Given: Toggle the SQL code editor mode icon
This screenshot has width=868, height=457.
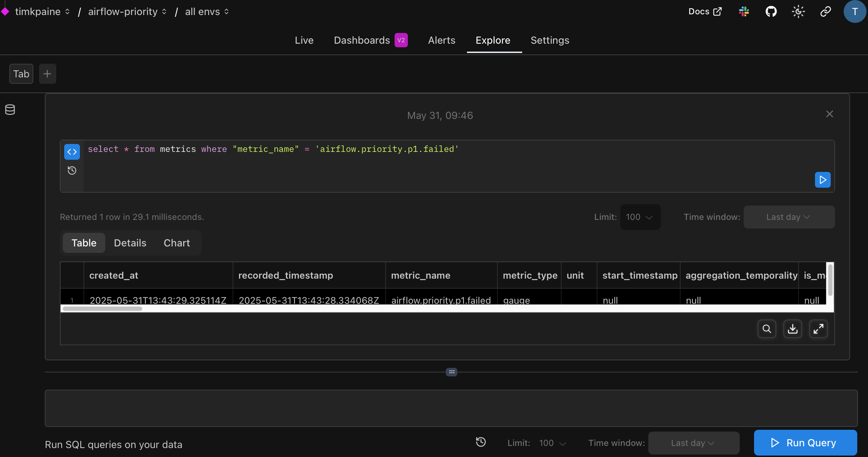Looking at the screenshot, I should [72, 152].
